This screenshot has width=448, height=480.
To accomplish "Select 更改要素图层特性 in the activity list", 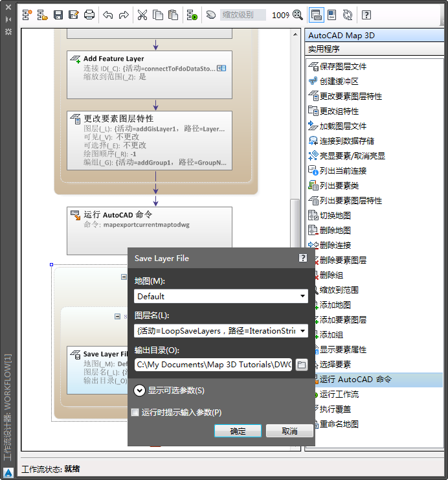I will tap(351, 97).
